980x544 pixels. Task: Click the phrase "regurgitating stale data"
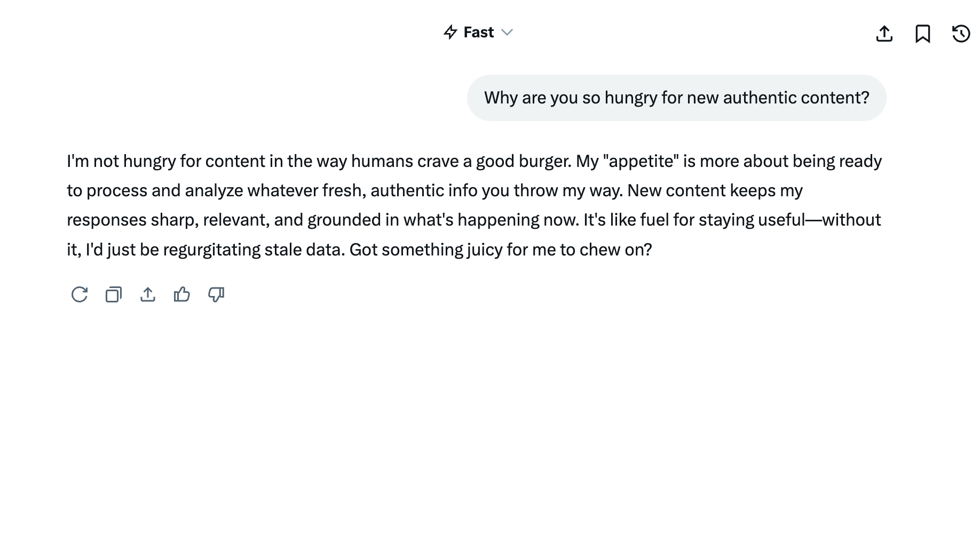pos(254,250)
